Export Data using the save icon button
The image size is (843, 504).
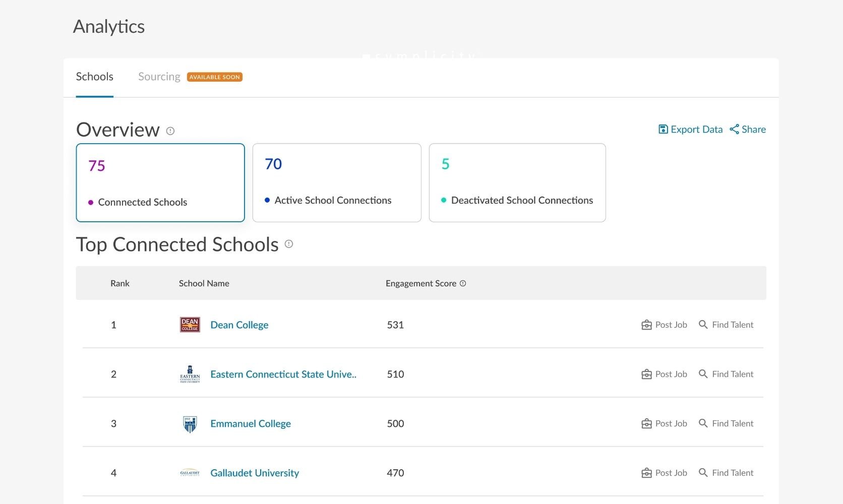click(x=690, y=130)
